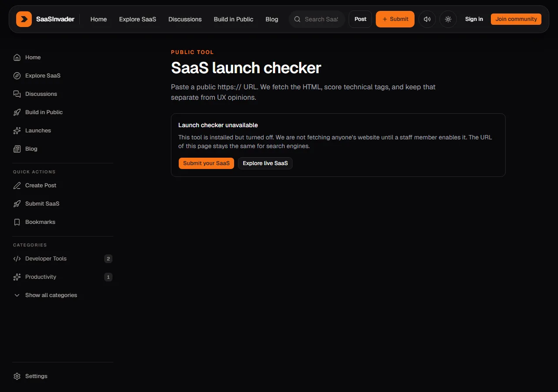Click the Join community button
The width and height of the screenshot is (558, 392).
pos(516,19)
